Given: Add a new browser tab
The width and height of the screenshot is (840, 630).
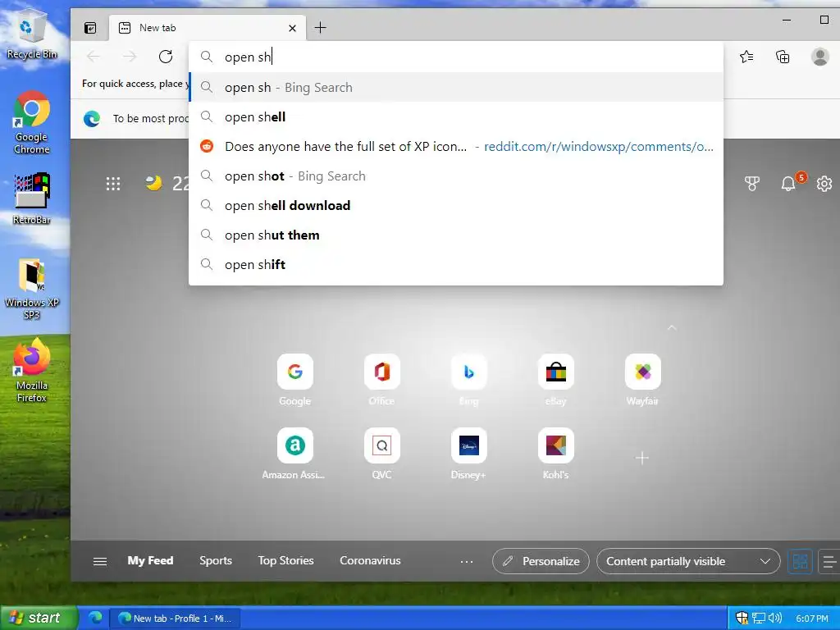Looking at the screenshot, I should coord(321,28).
